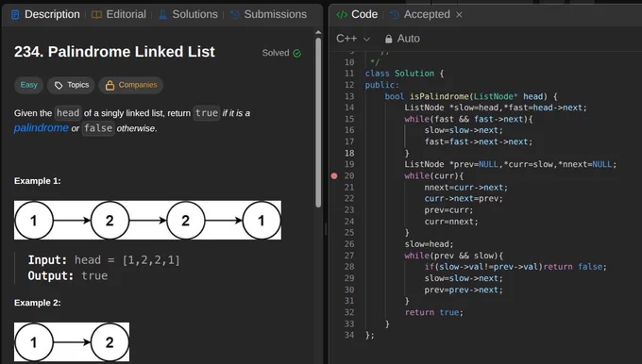This screenshot has height=364, width=642.
Task: Click the 'Output: true' text
Action: coord(68,275)
